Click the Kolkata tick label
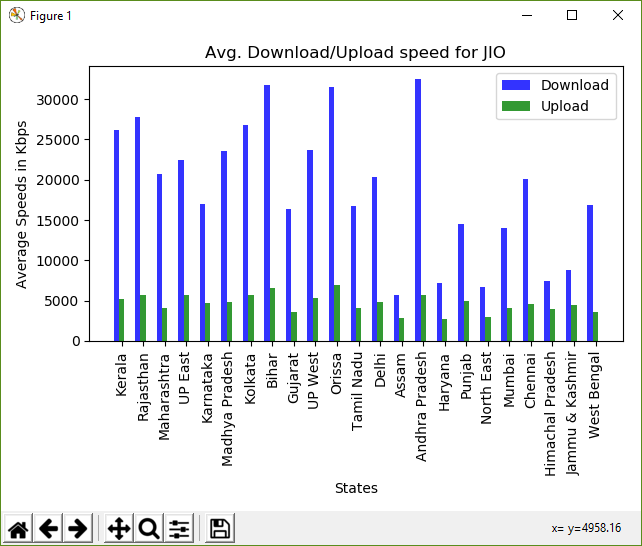 point(250,379)
